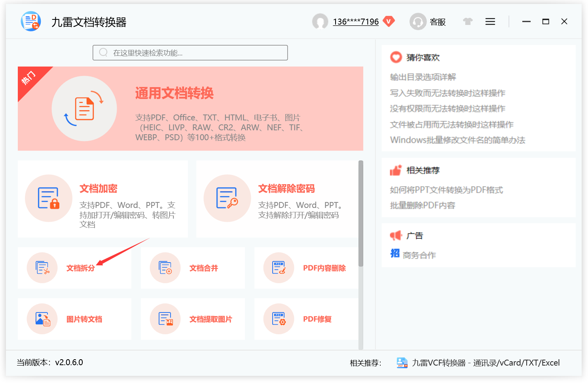588x383 pixels.
Task: Select the 文档合并 merge documents icon
Action: pyautogui.click(x=165, y=268)
